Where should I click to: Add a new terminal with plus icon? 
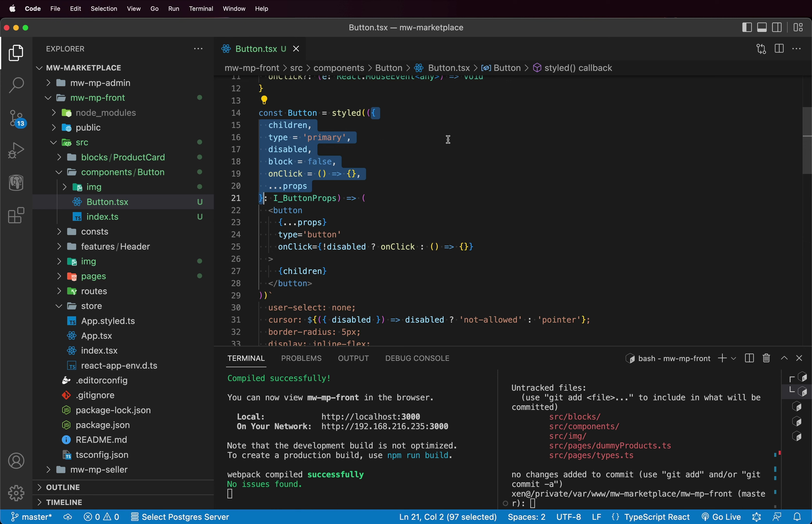coord(722,358)
